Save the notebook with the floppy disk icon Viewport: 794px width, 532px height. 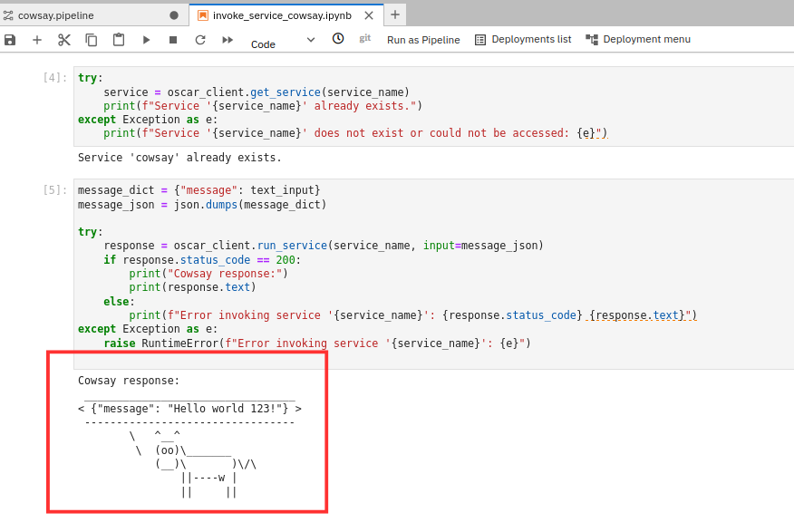click(x=10, y=40)
